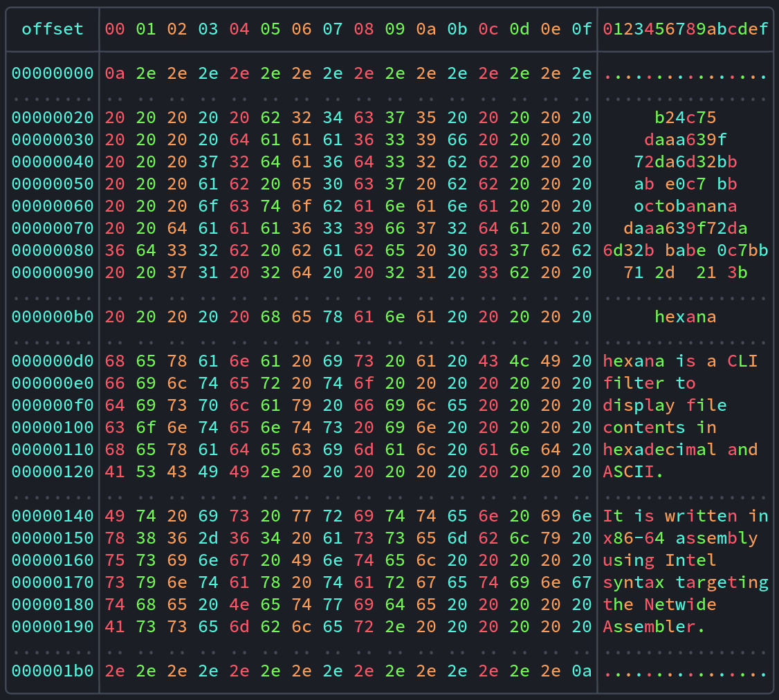Click ASCII text "contents in"
The height and width of the screenshot is (700, 779).
660,427
